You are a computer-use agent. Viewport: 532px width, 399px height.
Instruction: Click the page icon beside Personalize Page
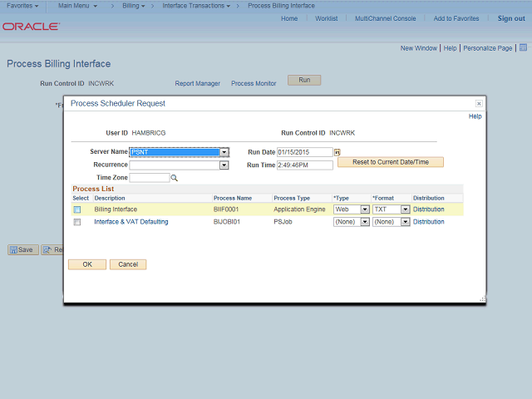[x=522, y=48]
